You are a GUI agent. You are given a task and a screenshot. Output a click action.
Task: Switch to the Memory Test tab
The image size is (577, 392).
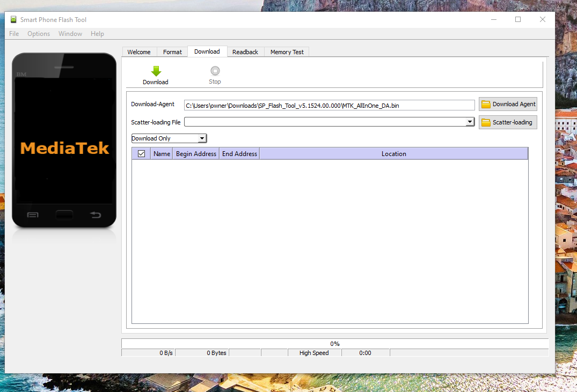(x=287, y=52)
